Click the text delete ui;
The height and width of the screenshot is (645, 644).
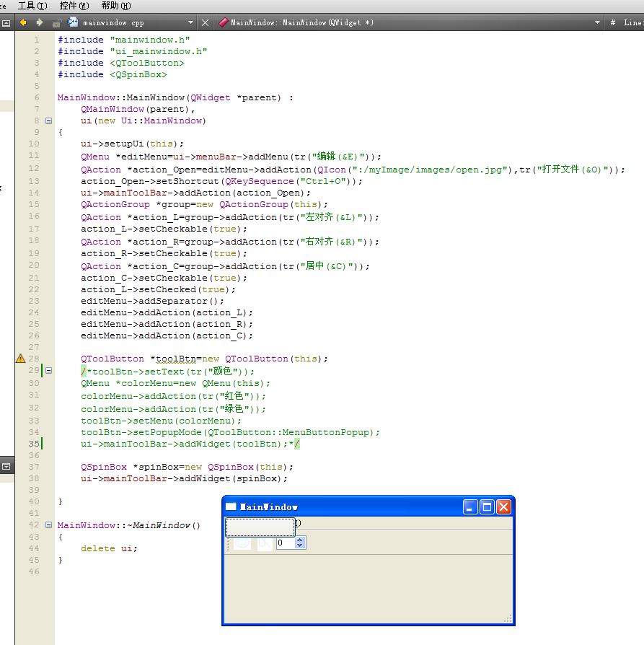109,548
